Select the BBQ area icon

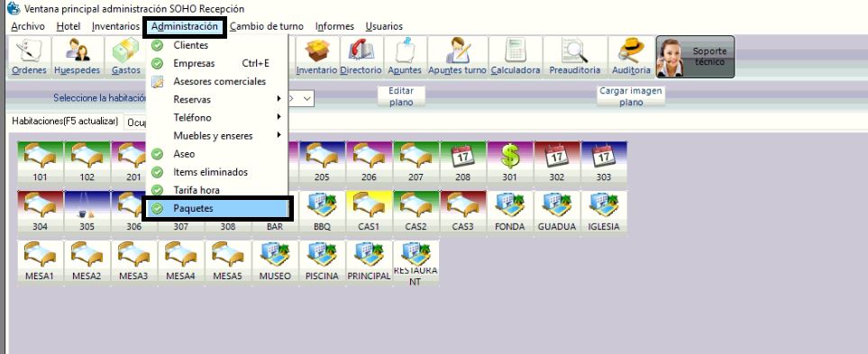point(322,212)
